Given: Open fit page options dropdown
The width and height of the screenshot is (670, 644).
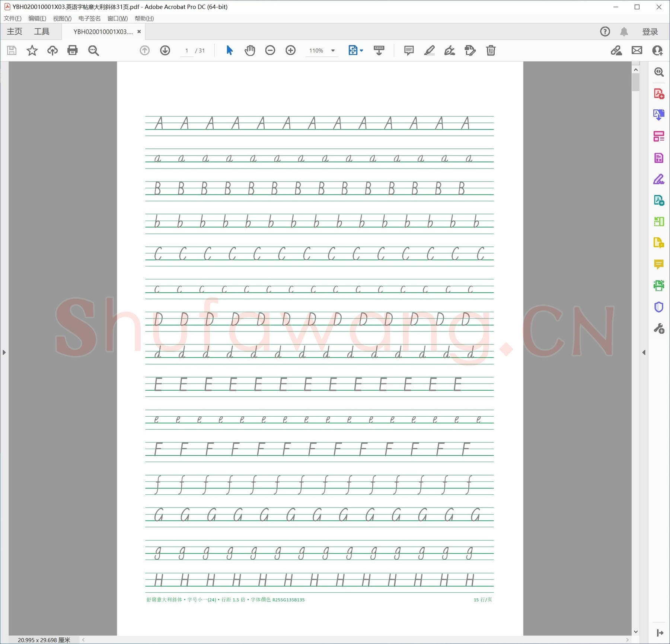Looking at the screenshot, I should (356, 50).
